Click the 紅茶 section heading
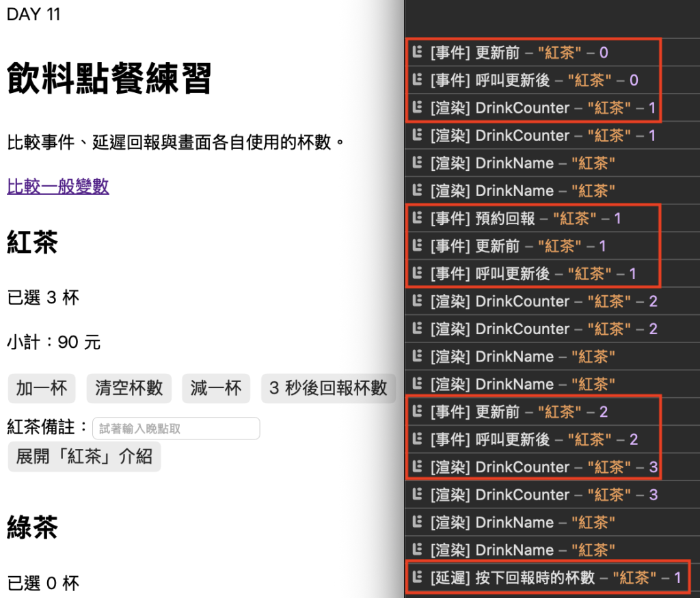 (x=32, y=243)
